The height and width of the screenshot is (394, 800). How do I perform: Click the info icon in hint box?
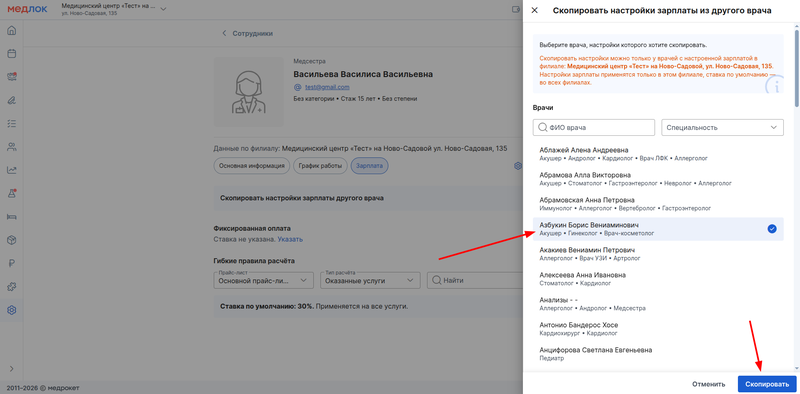click(x=774, y=85)
